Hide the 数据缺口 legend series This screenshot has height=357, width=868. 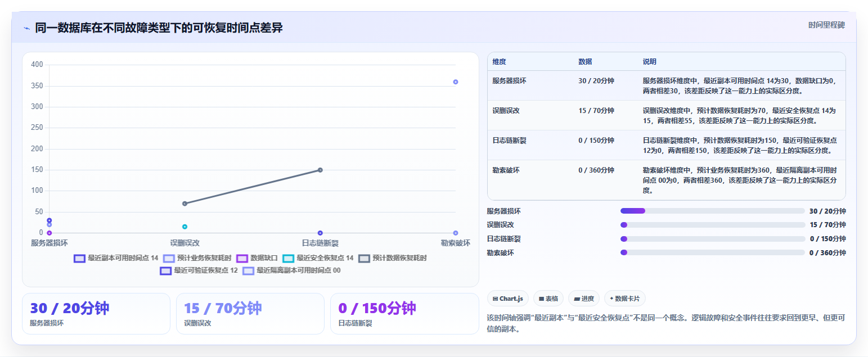tap(257, 258)
